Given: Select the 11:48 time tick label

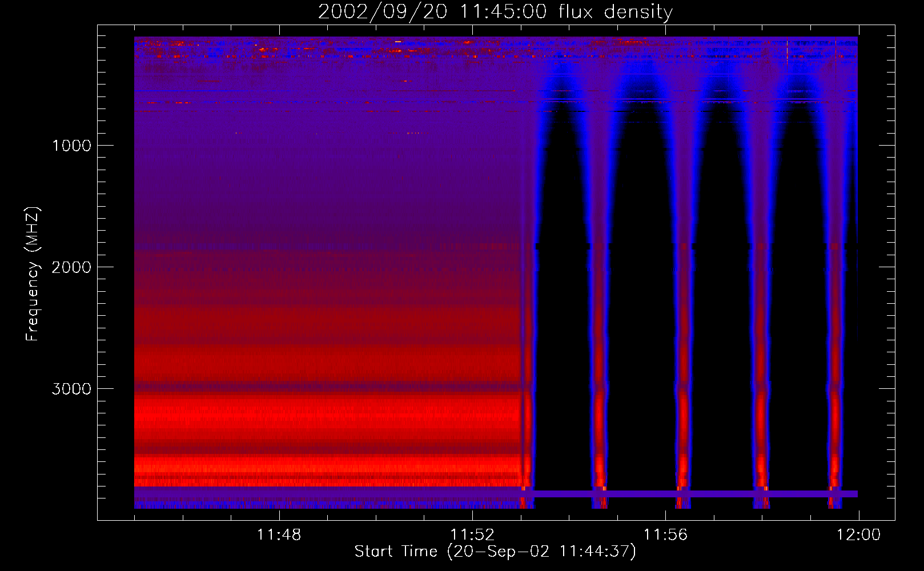Looking at the screenshot, I should click(279, 535).
